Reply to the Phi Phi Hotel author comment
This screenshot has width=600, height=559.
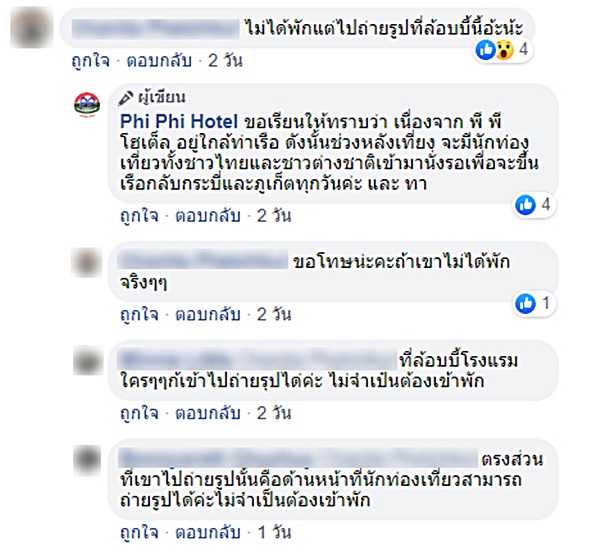207,216
